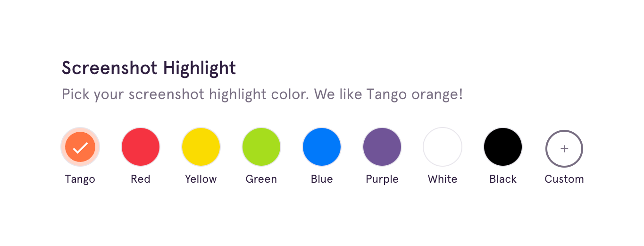
Task: Click the plus icon for custom color
Action: pos(564,149)
